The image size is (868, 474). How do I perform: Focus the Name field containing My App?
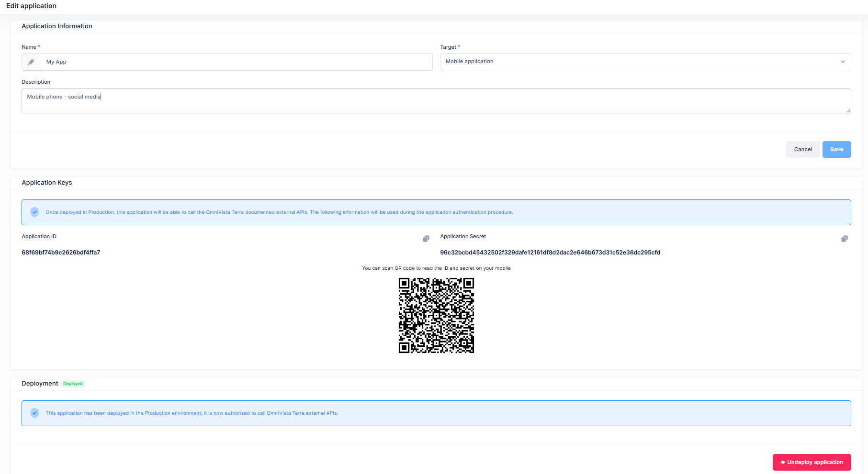[x=237, y=62]
